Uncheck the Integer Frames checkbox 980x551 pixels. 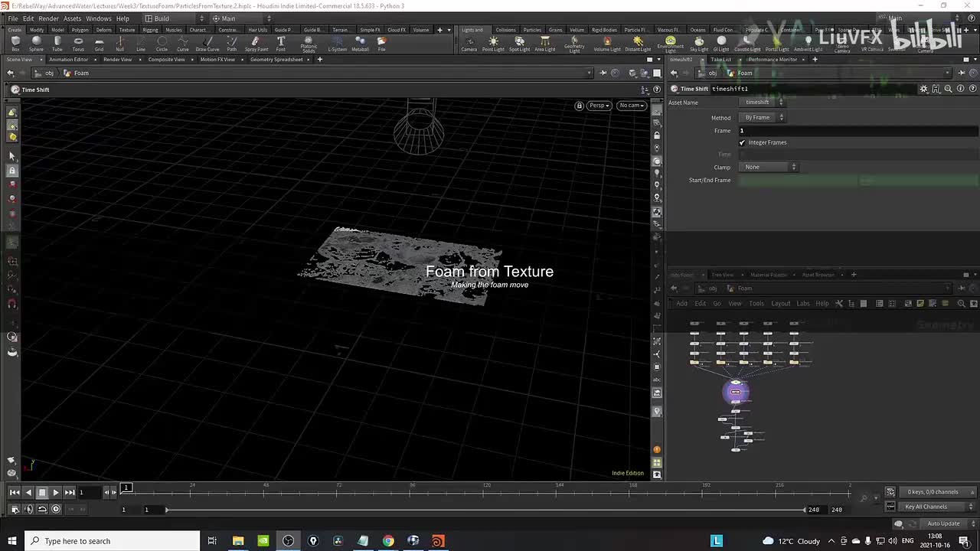click(x=742, y=142)
